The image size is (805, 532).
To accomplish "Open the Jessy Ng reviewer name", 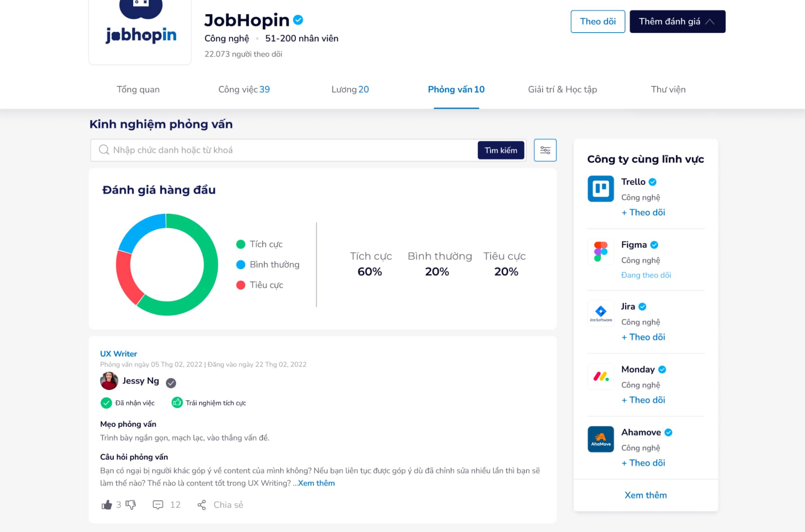I will 141,381.
